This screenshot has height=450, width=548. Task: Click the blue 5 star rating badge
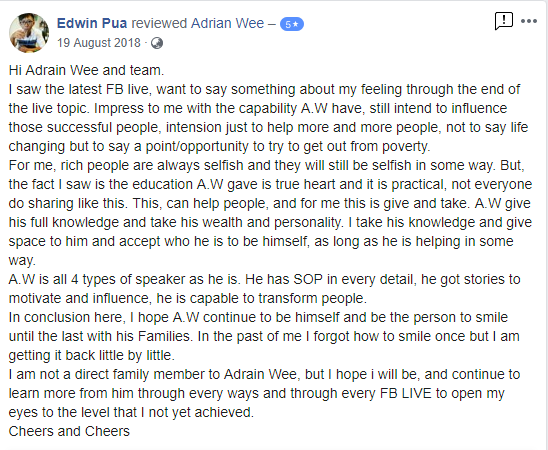[292, 24]
